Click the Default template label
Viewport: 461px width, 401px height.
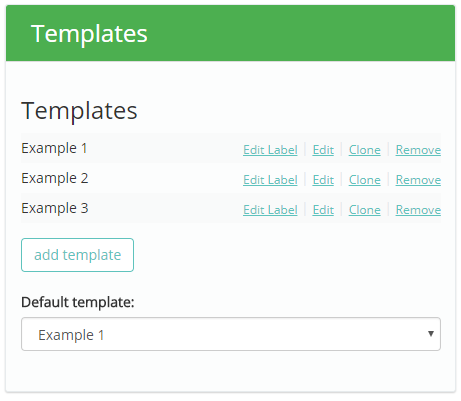pos(77,302)
